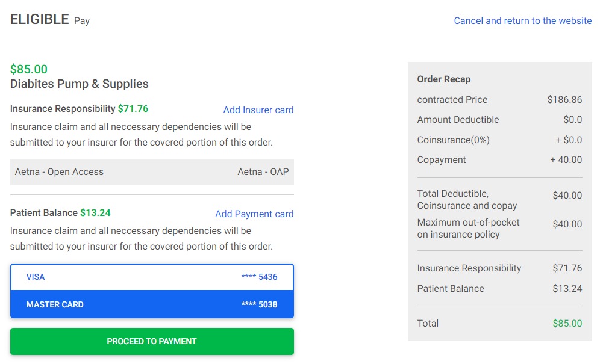Image resolution: width=603 pixels, height=364 pixels.
Task: Click the Pay label beside ELIGIBLE
Action: (x=82, y=21)
